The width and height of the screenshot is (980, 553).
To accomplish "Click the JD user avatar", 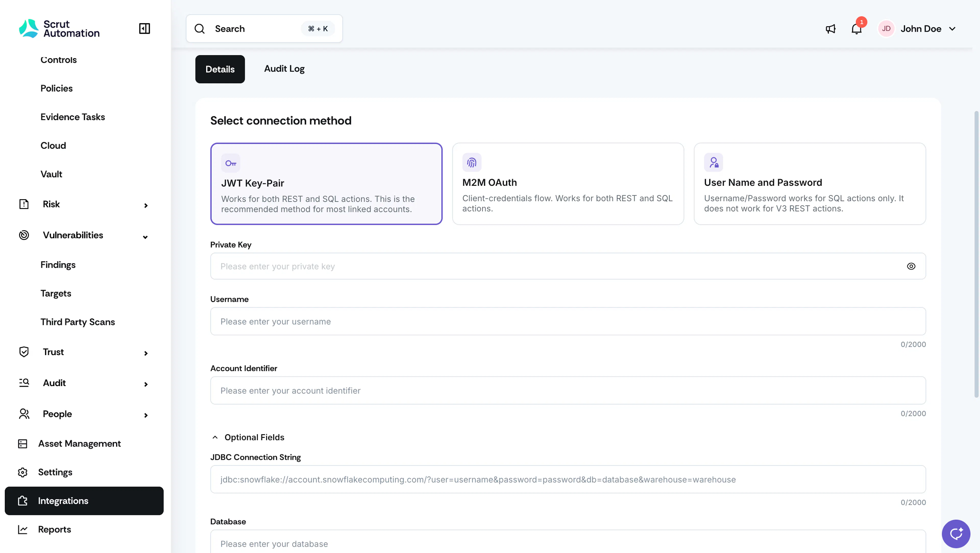I will pyautogui.click(x=886, y=29).
